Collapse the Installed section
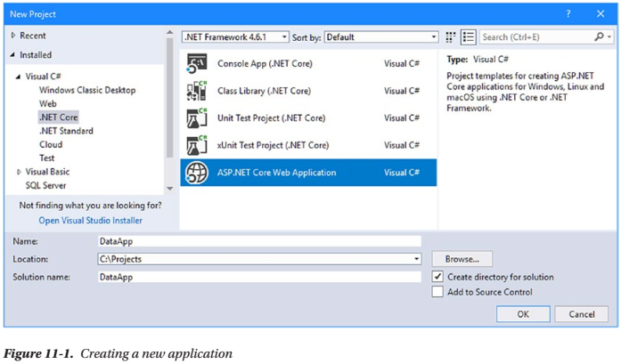 [12, 55]
